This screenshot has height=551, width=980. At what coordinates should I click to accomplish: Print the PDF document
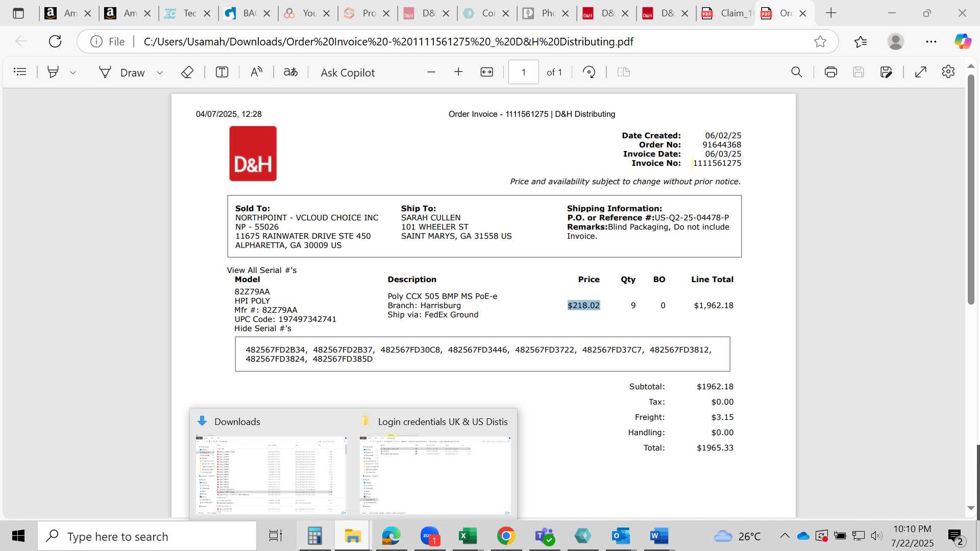pos(831,72)
